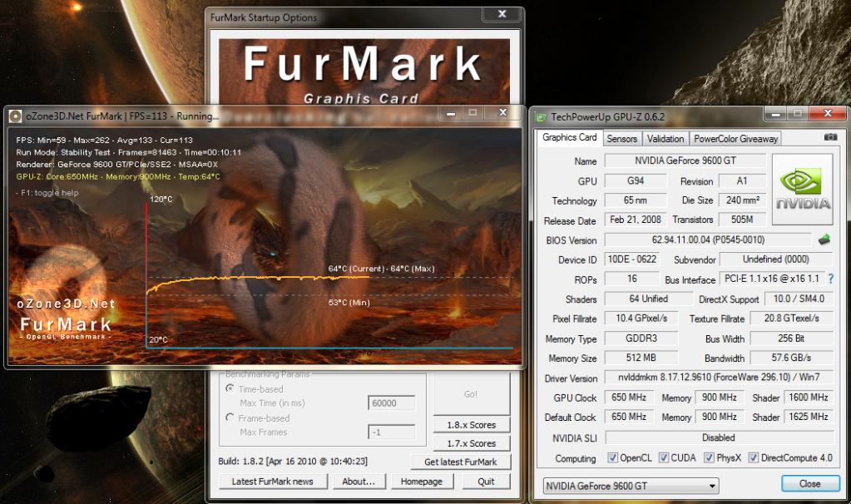Click the Close button in GPU-Z
Image resolution: width=851 pixels, height=504 pixels.
(x=809, y=483)
